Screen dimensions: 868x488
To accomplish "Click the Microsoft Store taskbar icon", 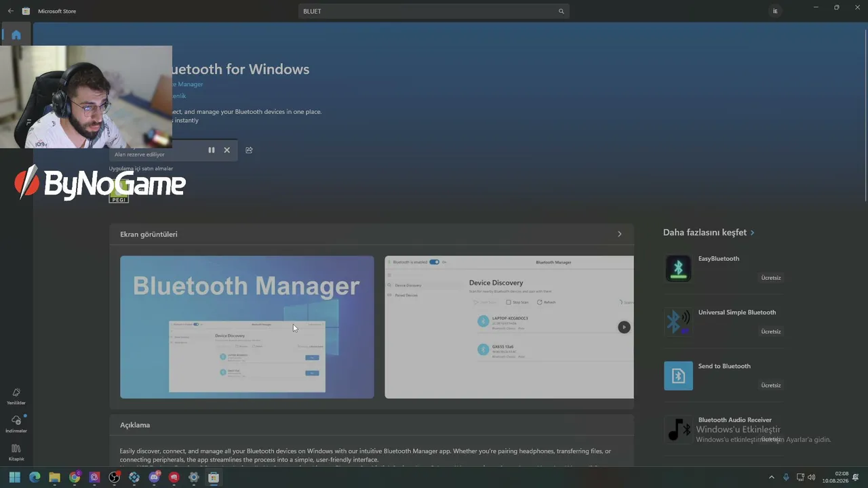I will point(214,477).
